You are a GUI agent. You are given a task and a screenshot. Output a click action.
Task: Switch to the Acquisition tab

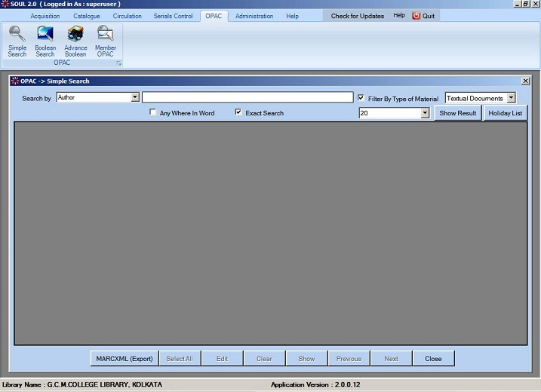click(45, 16)
